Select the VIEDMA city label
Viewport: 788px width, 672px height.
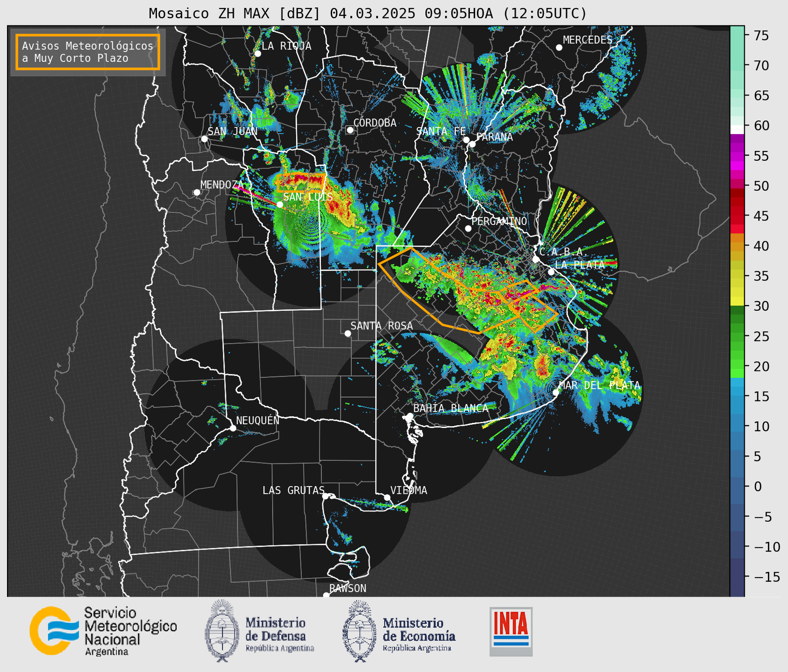tap(409, 490)
